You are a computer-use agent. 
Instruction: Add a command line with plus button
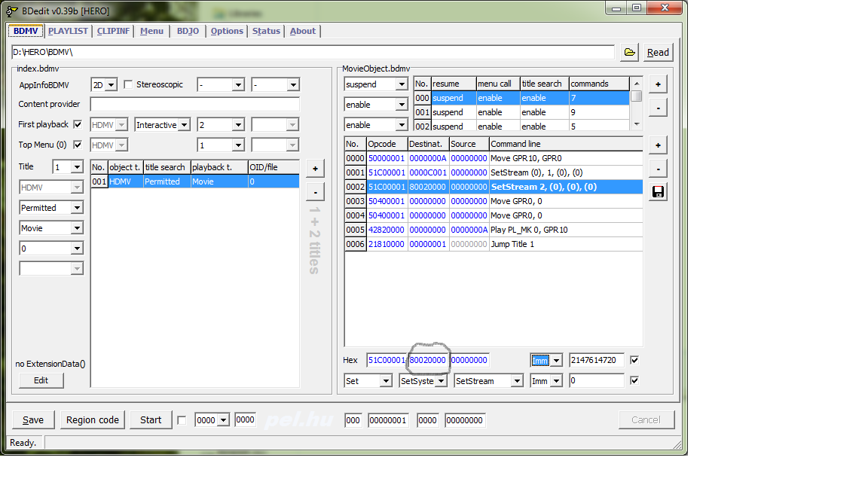click(x=658, y=145)
